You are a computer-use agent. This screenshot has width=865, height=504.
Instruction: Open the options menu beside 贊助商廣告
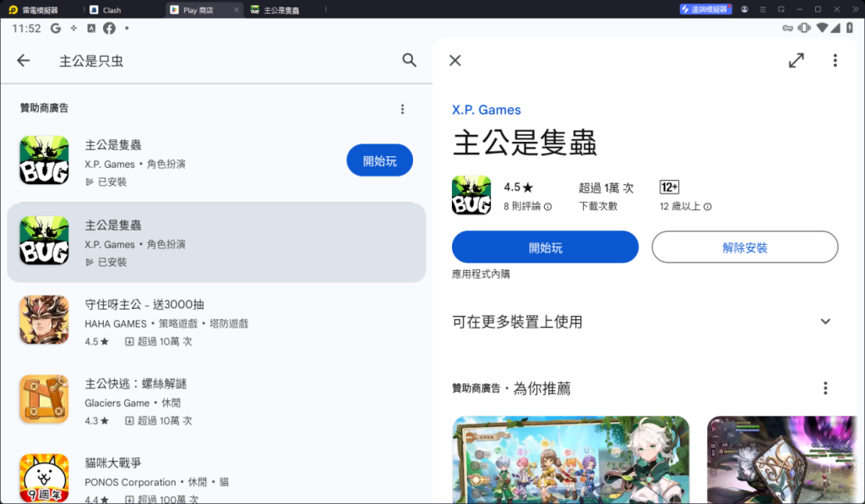402,109
